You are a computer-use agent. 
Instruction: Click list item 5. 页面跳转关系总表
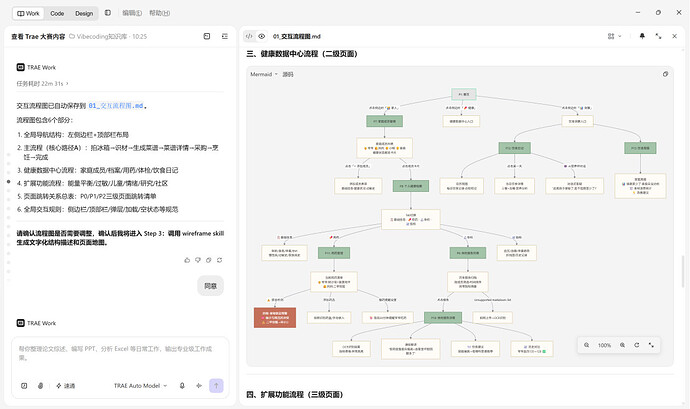87,196
